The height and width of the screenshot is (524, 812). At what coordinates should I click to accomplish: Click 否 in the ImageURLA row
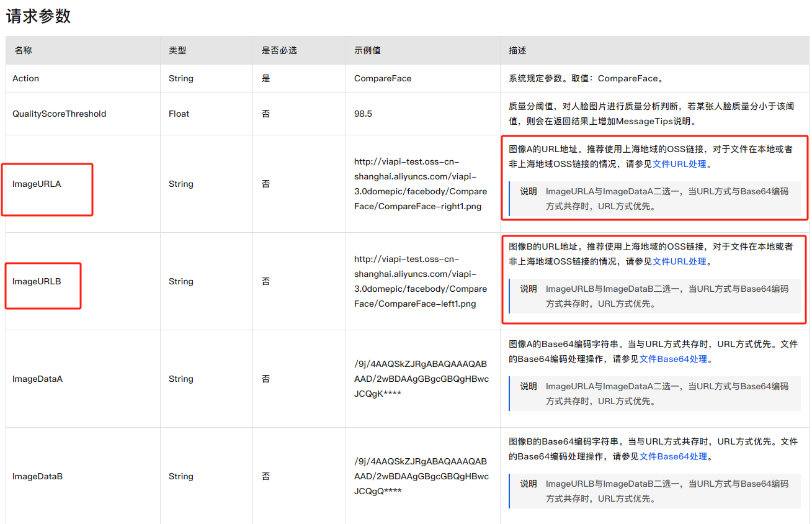pos(265,184)
